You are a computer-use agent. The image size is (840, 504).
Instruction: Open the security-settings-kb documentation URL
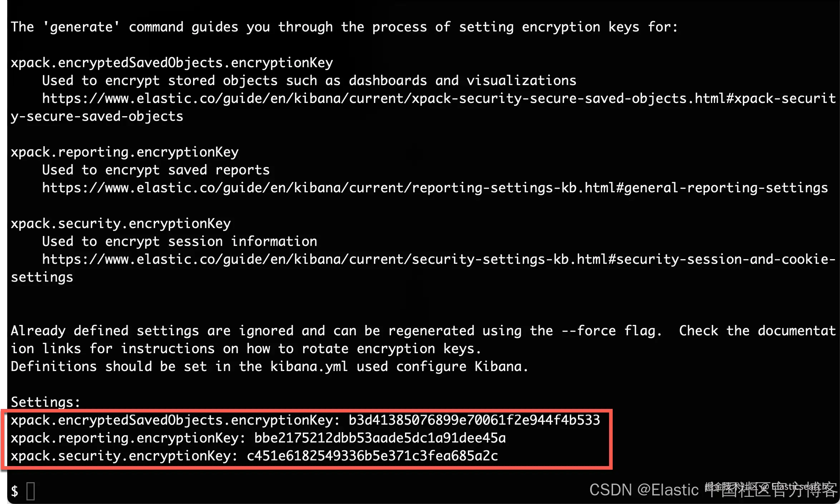tap(438, 260)
